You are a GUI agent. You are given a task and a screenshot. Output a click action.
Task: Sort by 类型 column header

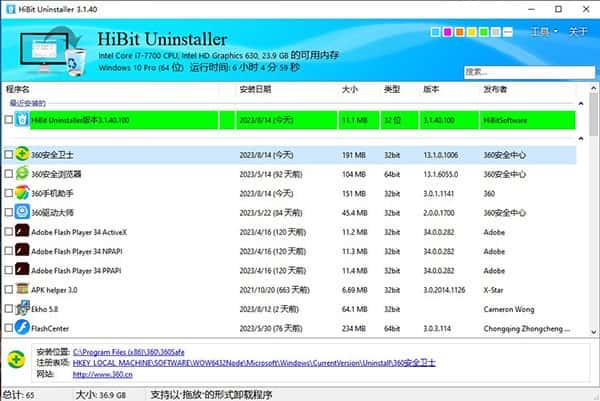[392, 89]
